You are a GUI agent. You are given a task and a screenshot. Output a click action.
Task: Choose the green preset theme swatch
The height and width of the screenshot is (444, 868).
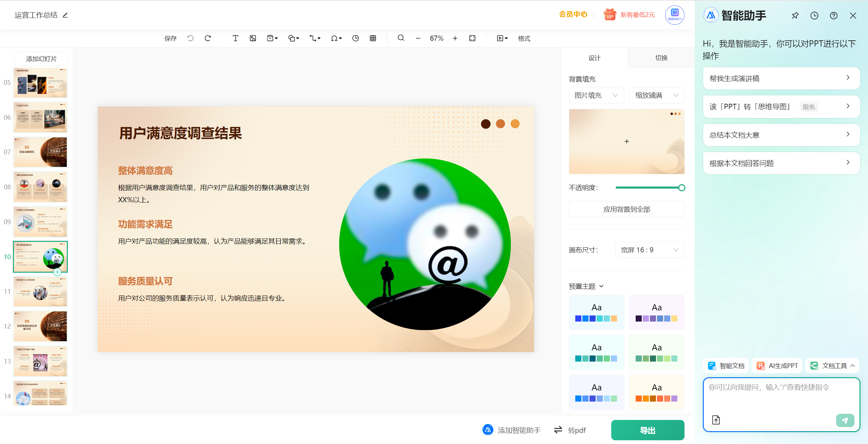tap(657, 352)
